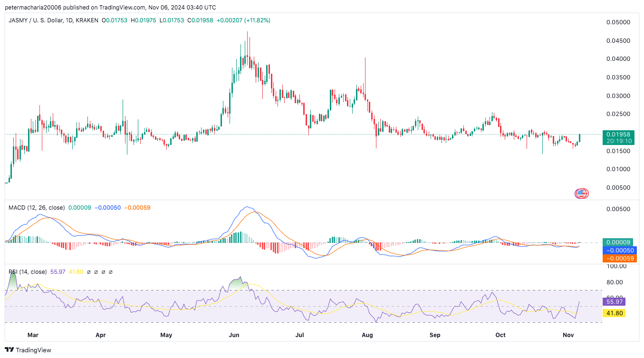Click the 0.00500 label on the price axis

tap(619, 188)
